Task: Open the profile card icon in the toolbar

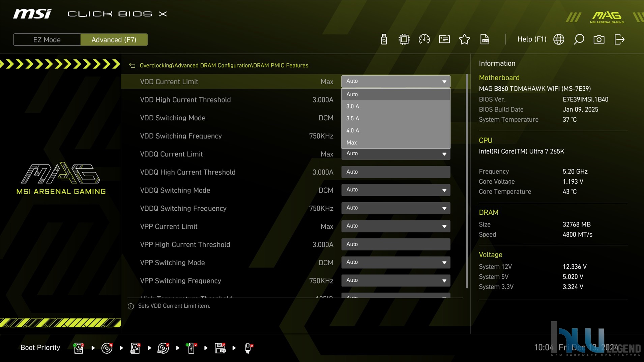Action: pos(444,39)
